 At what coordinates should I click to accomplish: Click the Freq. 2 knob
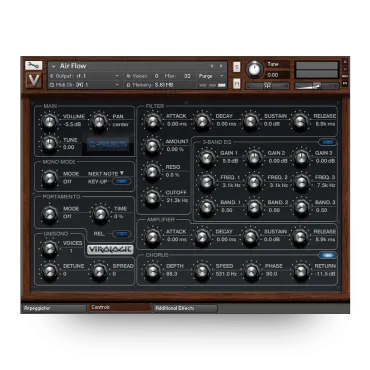pyautogui.click(x=254, y=182)
